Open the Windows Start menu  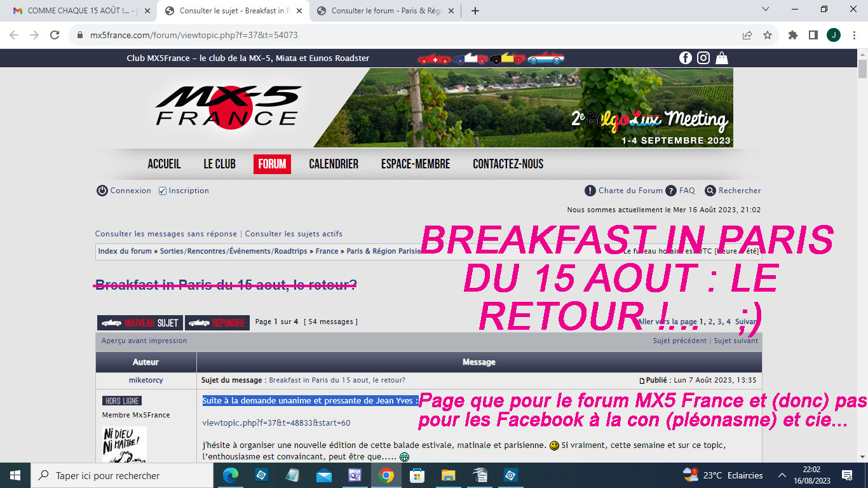tap(15, 475)
